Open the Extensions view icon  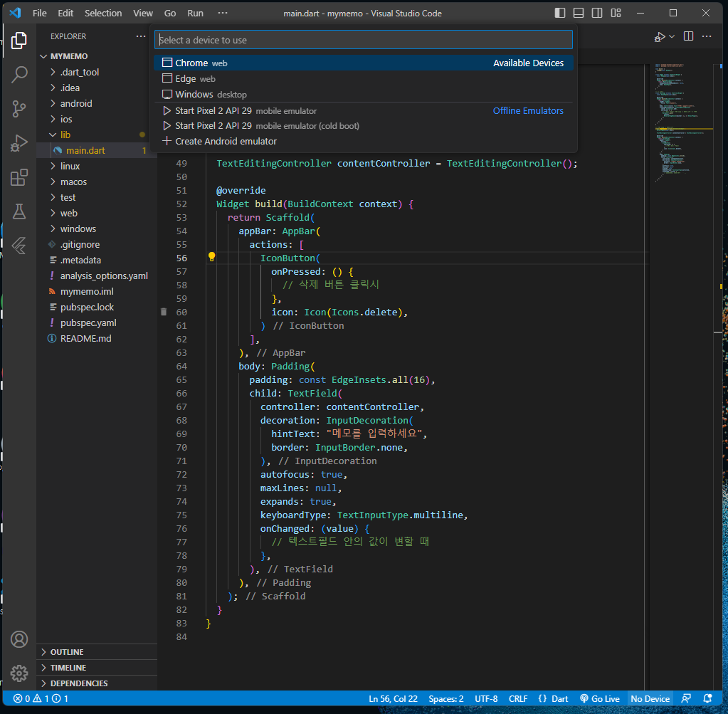(19, 177)
